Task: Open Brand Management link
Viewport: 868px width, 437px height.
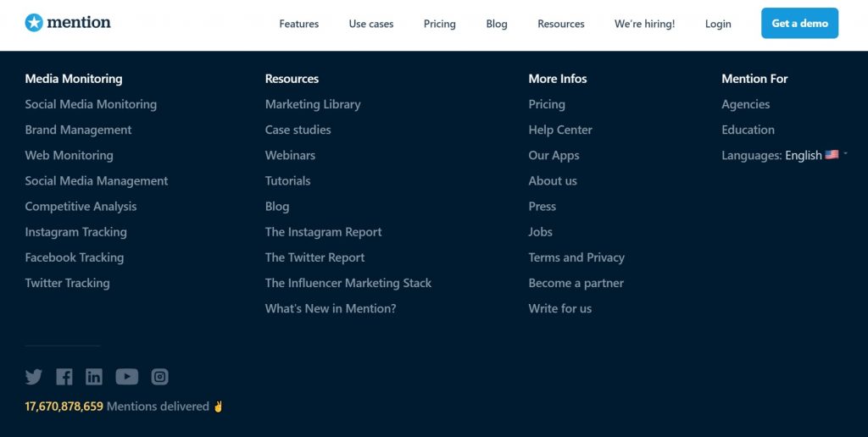Action: point(78,130)
